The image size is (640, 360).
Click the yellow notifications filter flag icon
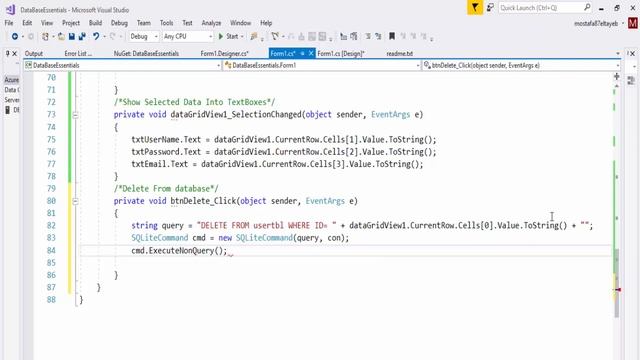pyautogui.click(x=475, y=7)
